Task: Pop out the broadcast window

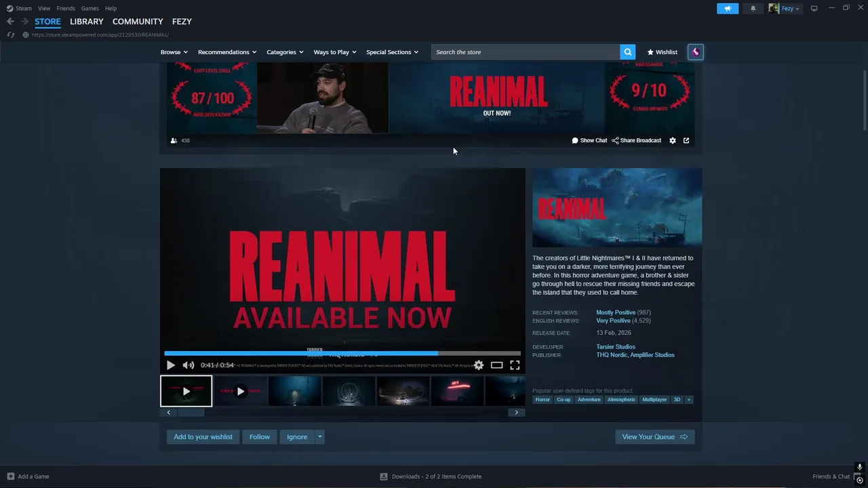Action: pyautogui.click(x=686, y=140)
